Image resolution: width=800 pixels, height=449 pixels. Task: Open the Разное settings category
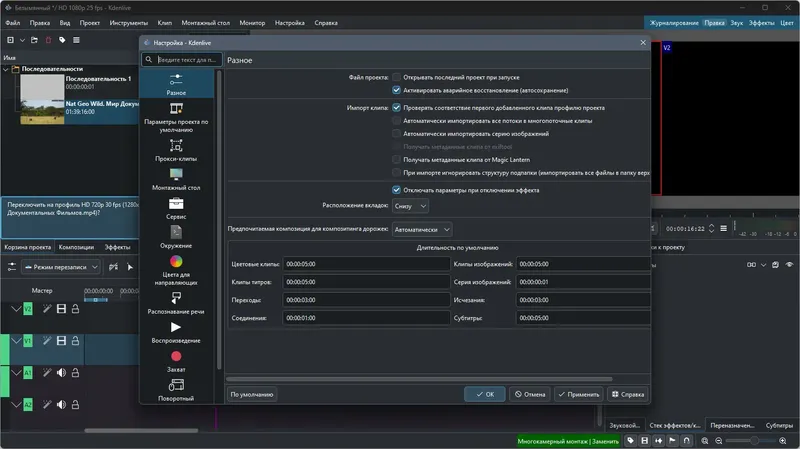(x=176, y=84)
